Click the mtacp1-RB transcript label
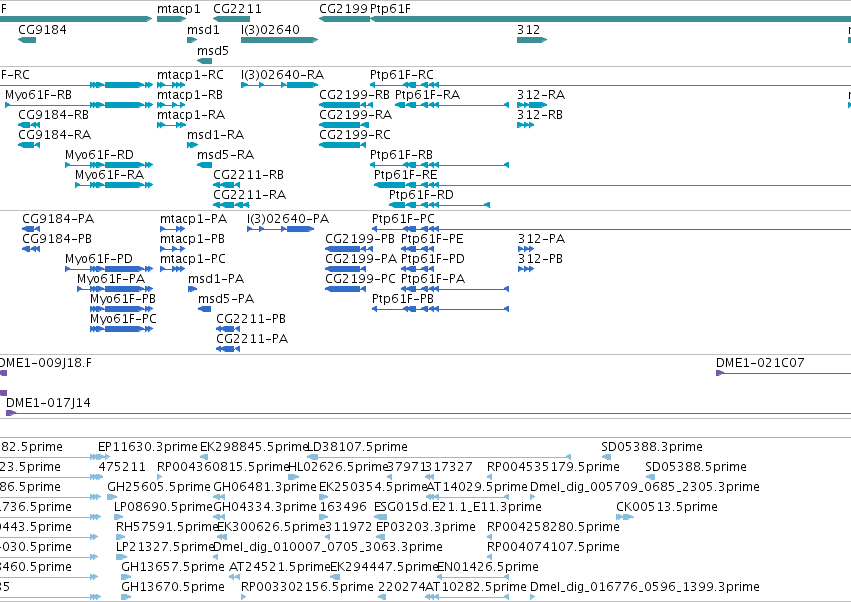Viewport: 851px width, 602px height. click(x=190, y=95)
